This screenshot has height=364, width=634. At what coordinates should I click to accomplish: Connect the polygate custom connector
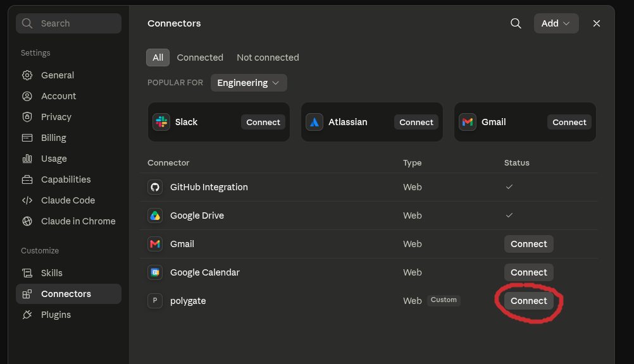[528, 301]
